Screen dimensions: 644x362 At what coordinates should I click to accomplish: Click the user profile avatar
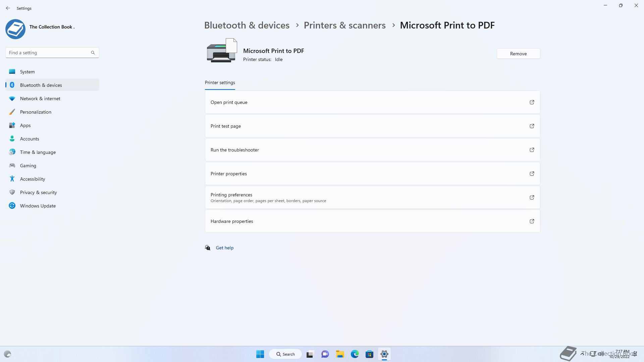15,29
